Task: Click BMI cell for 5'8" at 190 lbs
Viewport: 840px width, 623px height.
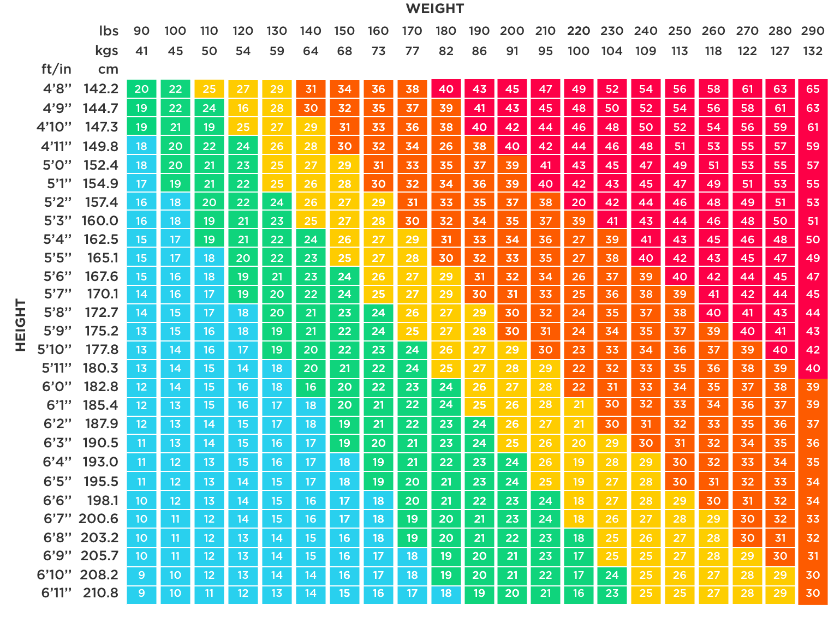Action: point(479,313)
